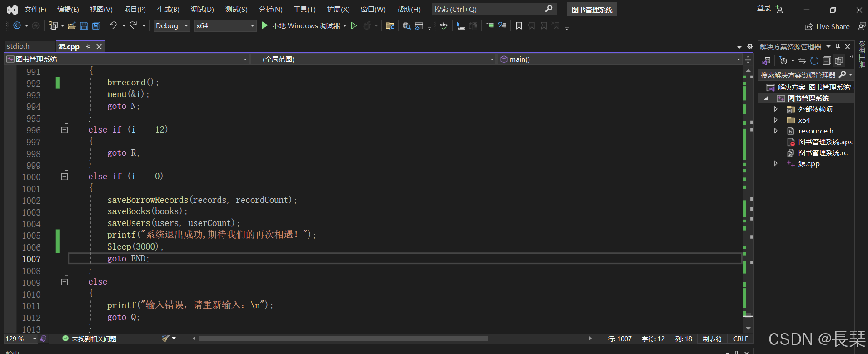Collapse all in Solution Explorer
Image resolution: width=868 pixels, height=354 pixels.
pos(827,61)
